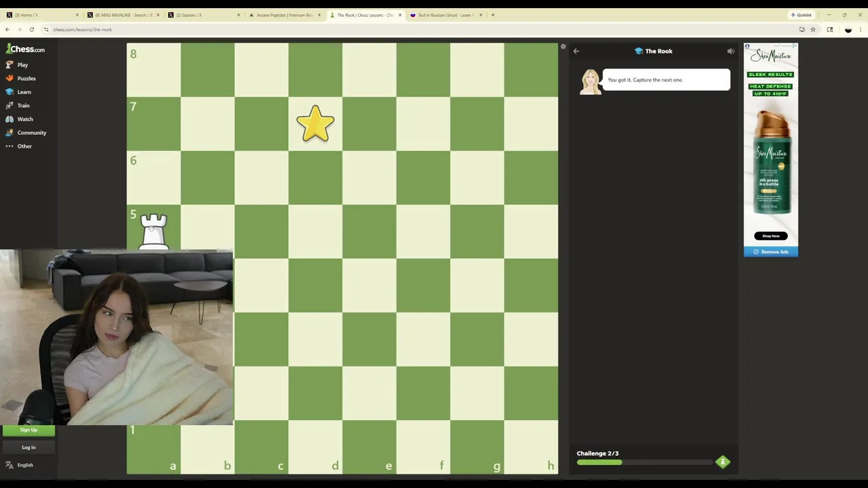Click the Remove Ads link
This screenshot has width=868, height=488.
click(771, 251)
